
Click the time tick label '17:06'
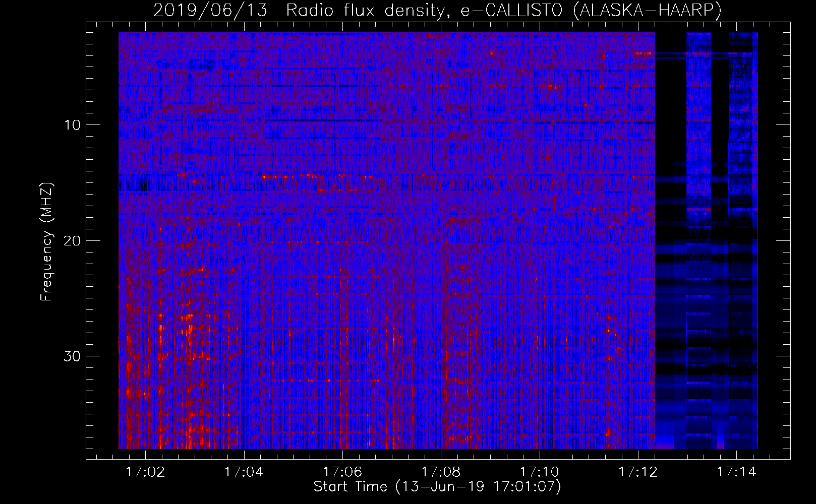342,472
